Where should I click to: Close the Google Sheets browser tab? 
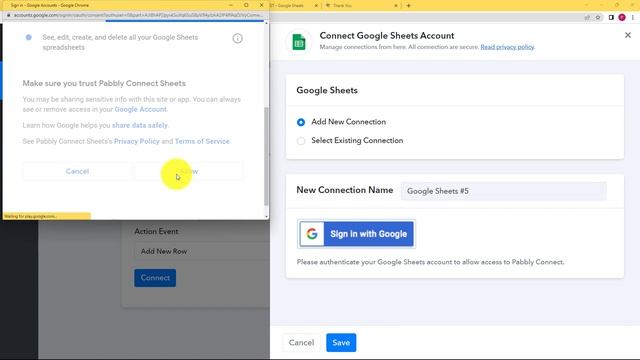316,6
